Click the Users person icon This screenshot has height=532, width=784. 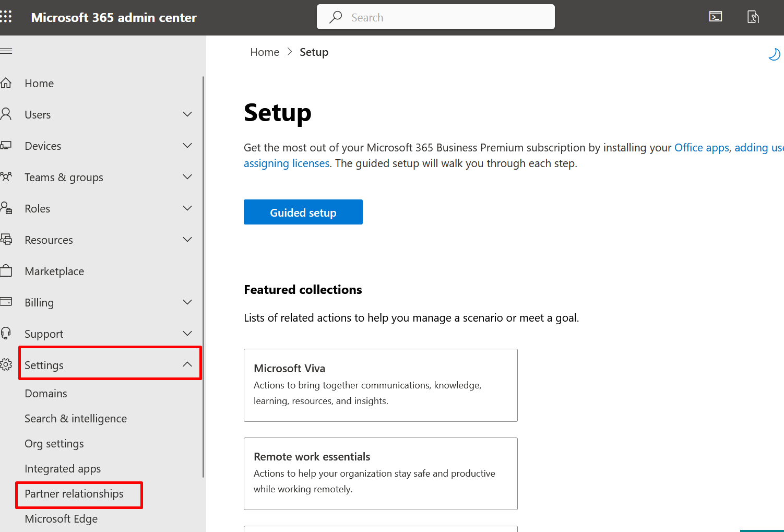(6, 114)
